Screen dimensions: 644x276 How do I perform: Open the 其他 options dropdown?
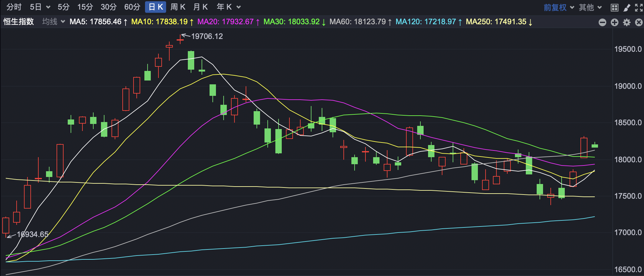tap(590, 7)
